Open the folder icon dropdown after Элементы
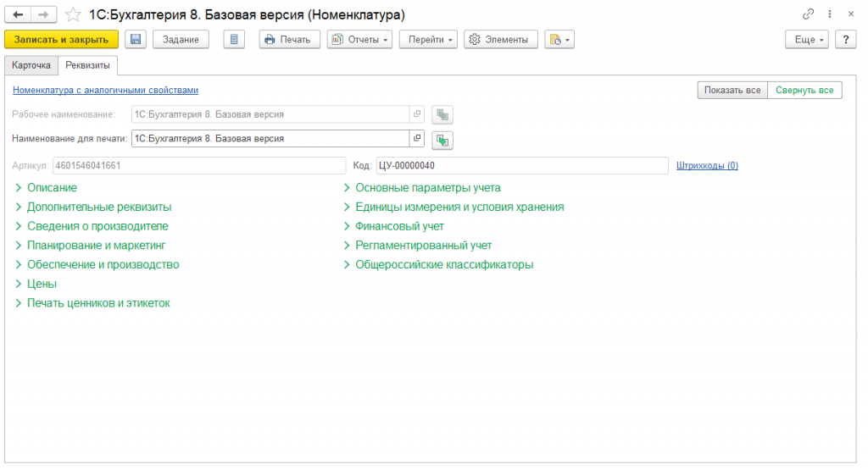This screenshot has height=470, width=868. point(559,39)
